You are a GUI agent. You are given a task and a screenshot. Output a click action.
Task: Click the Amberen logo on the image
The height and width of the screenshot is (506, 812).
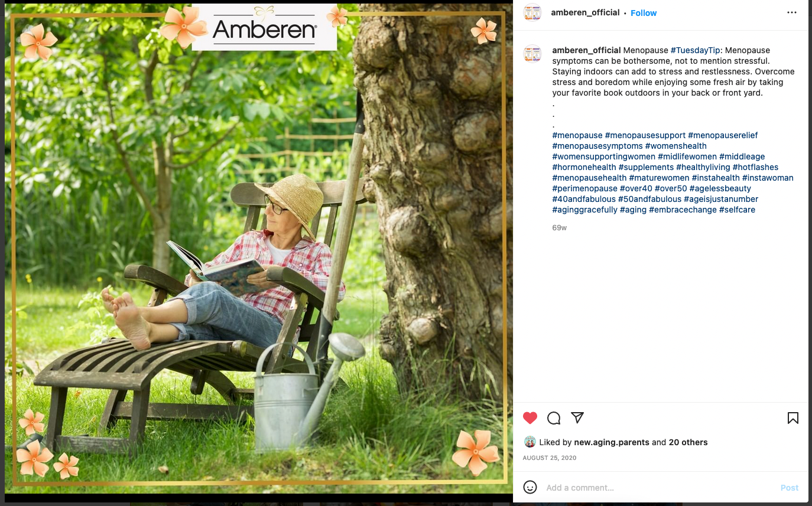pyautogui.click(x=264, y=27)
